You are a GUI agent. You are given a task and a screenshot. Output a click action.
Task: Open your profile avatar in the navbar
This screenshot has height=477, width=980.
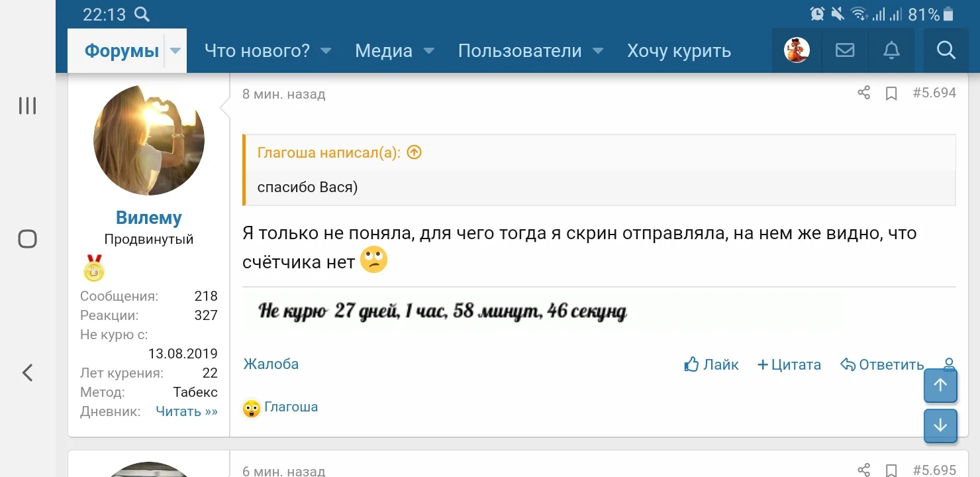pyautogui.click(x=796, y=50)
